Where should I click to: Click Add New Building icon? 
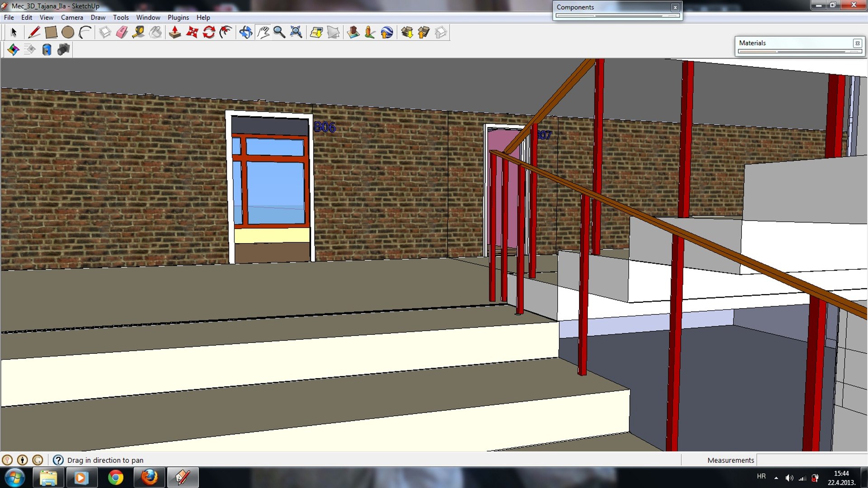[353, 32]
